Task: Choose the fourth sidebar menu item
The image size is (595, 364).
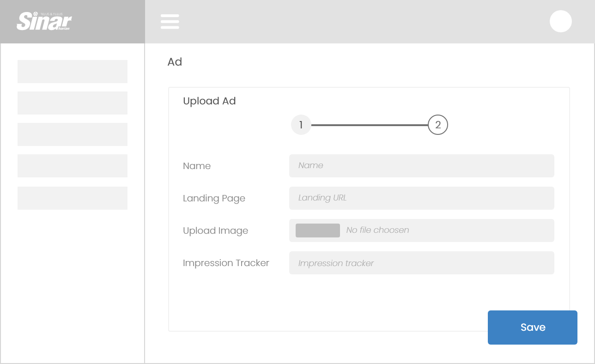Action: pos(73,166)
